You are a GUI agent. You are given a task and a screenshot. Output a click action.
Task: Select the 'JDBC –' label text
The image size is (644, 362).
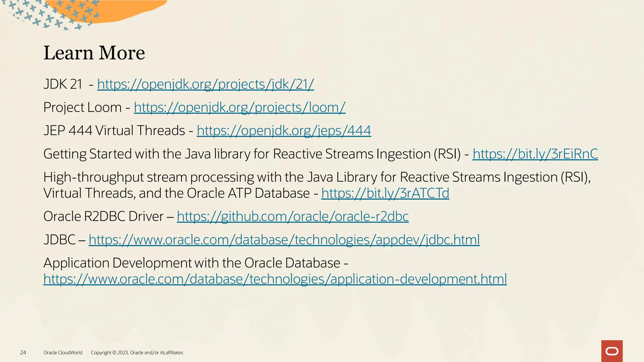coord(64,240)
